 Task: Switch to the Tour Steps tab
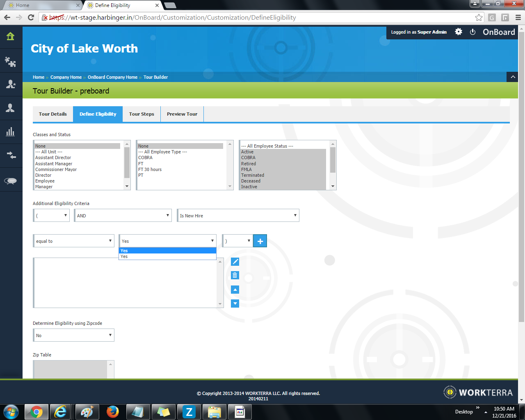coord(142,114)
